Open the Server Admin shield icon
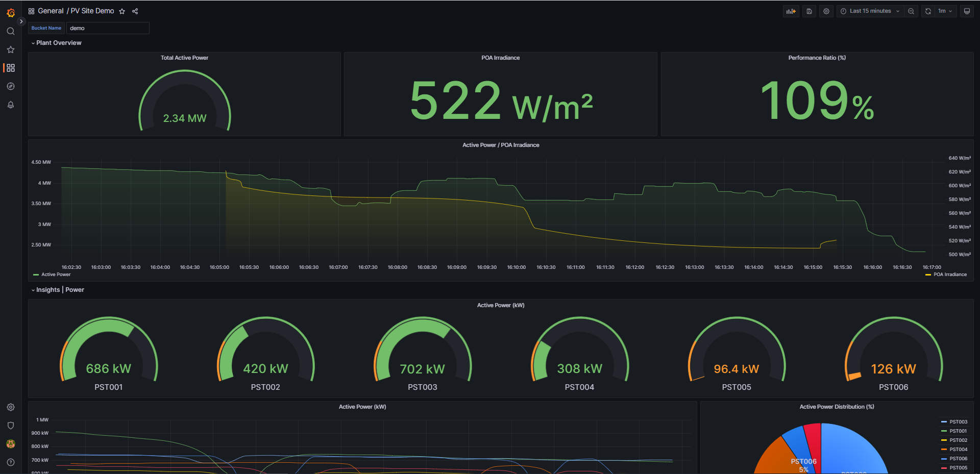 pos(11,426)
